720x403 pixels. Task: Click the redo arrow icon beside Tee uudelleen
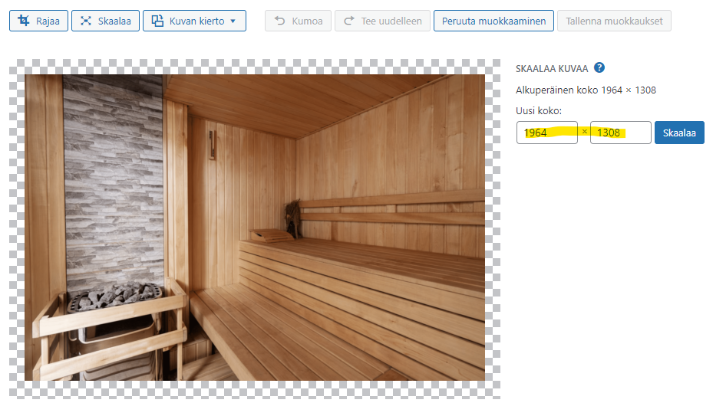349,20
